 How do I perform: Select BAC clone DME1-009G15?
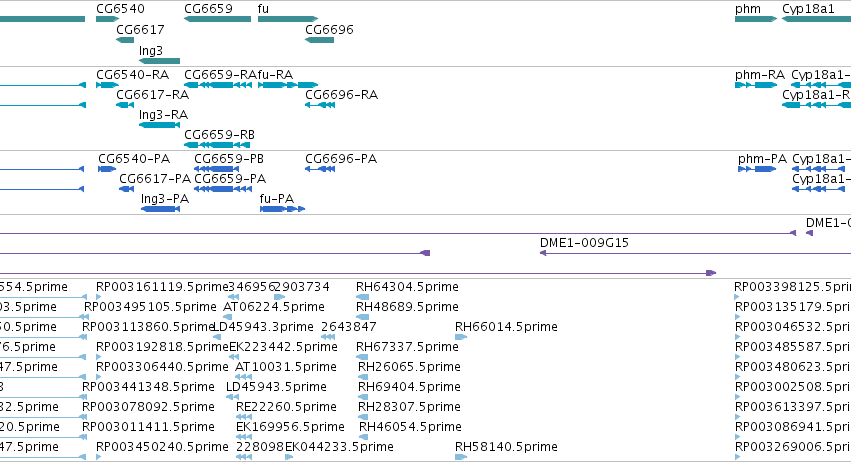(584, 243)
